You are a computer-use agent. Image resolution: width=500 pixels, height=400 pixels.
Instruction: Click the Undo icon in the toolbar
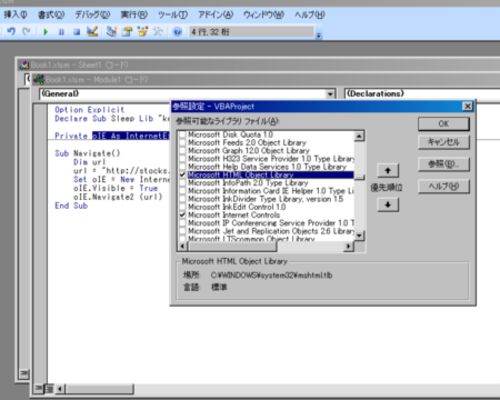(x=11, y=32)
